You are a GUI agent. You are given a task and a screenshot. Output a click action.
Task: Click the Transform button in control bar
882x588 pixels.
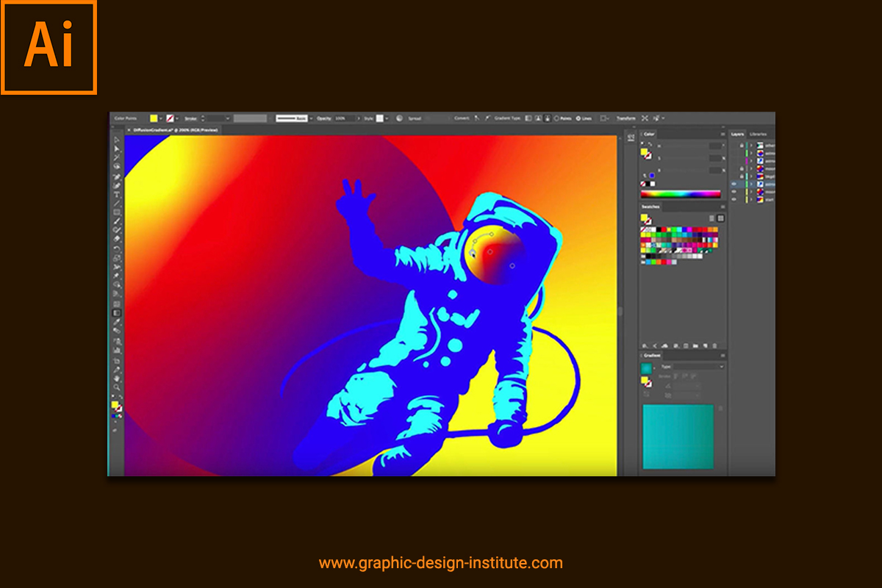click(625, 118)
